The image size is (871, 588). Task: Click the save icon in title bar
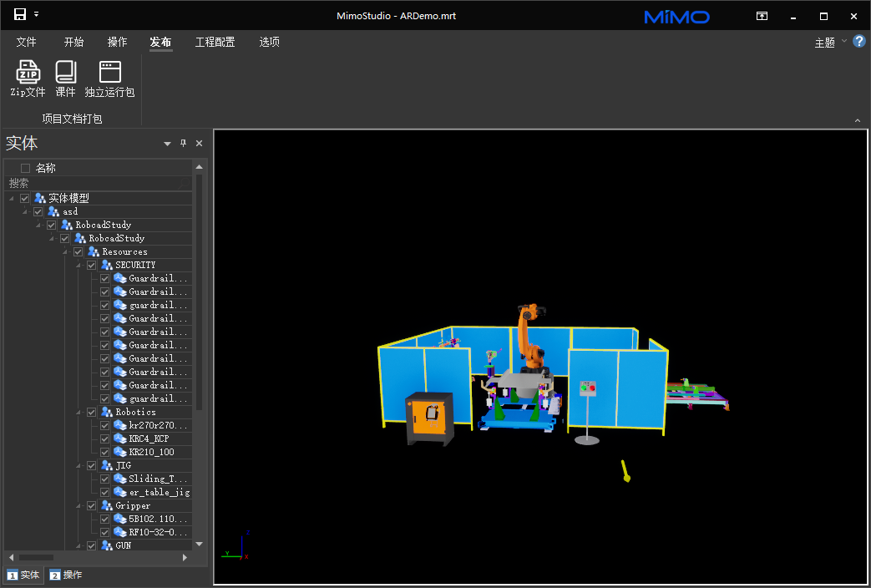pyautogui.click(x=20, y=14)
